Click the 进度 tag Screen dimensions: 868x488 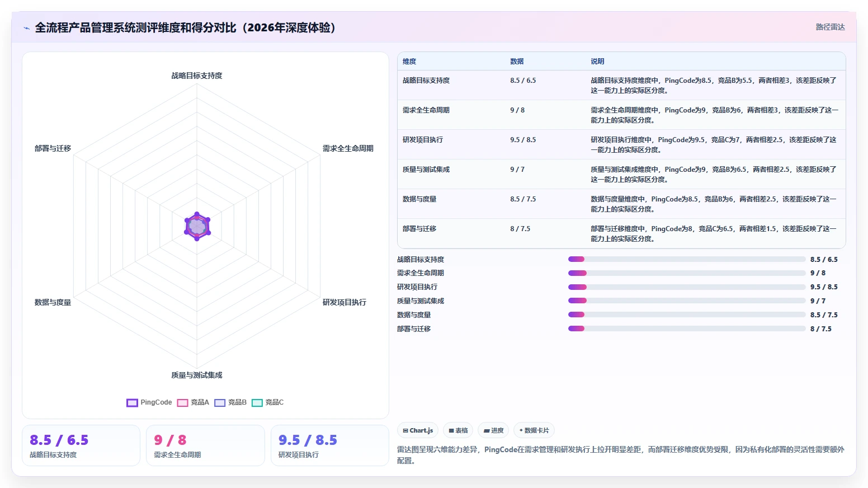pos(494,430)
